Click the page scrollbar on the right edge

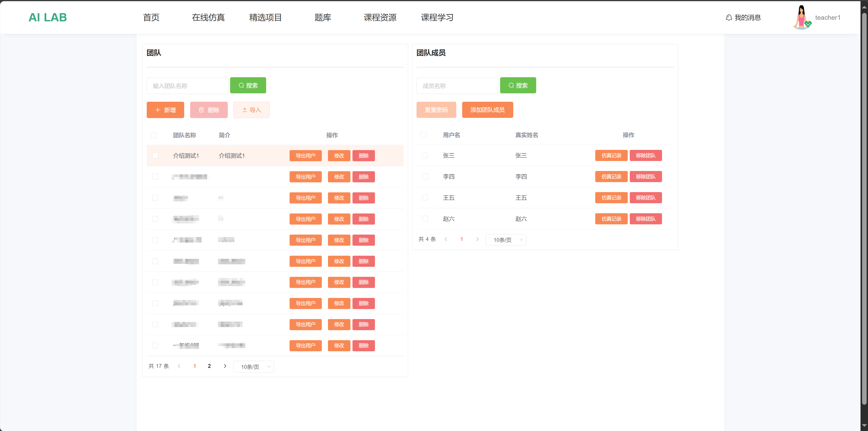864,209
